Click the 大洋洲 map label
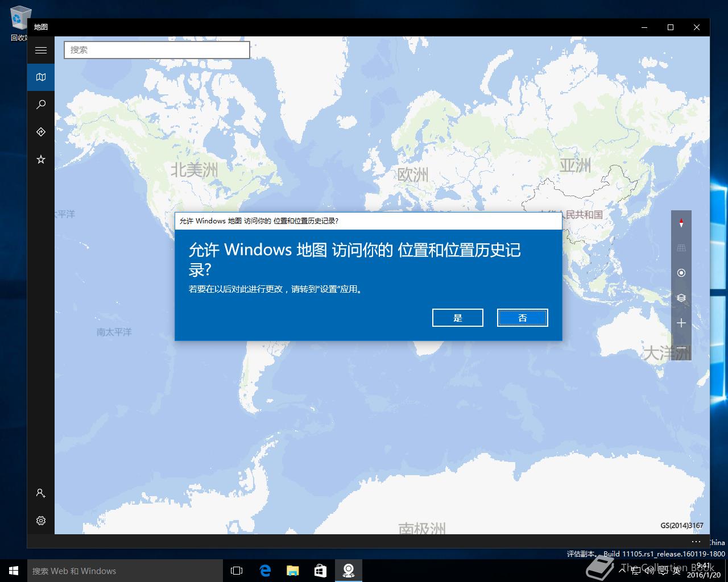Screen dimensions: 728x582 click(667, 353)
